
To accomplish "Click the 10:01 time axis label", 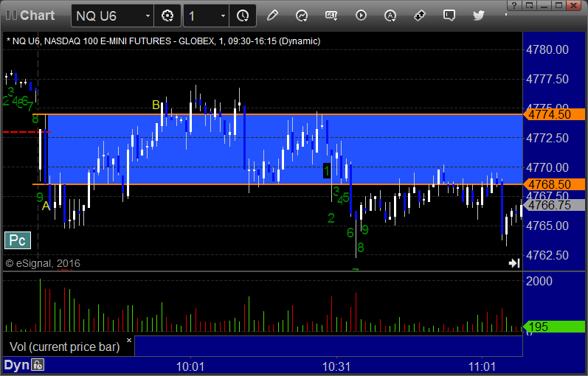I will [190, 366].
